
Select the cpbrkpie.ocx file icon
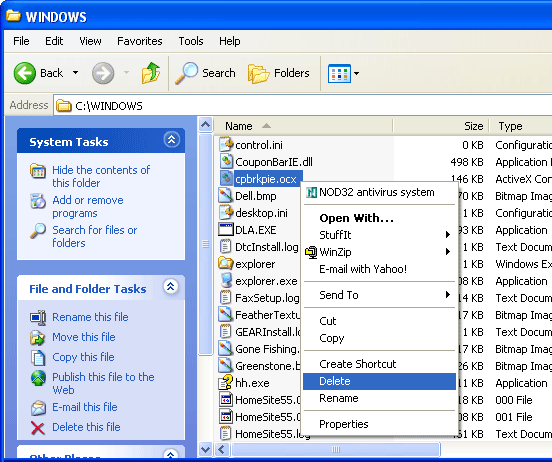coord(226,178)
